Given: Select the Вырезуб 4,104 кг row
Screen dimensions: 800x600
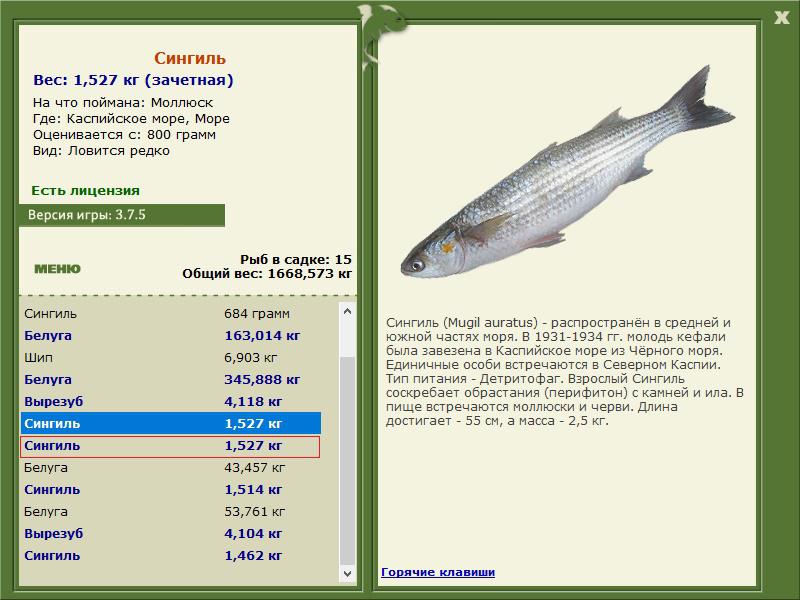Looking at the screenshot, I should point(170,534).
